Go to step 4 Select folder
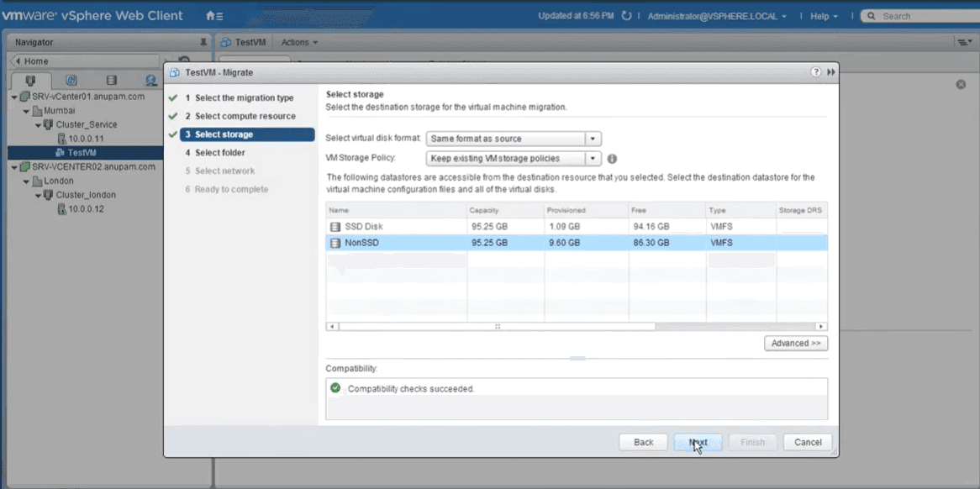This screenshot has width=980, height=489. pyautogui.click(x=215, y=152)
